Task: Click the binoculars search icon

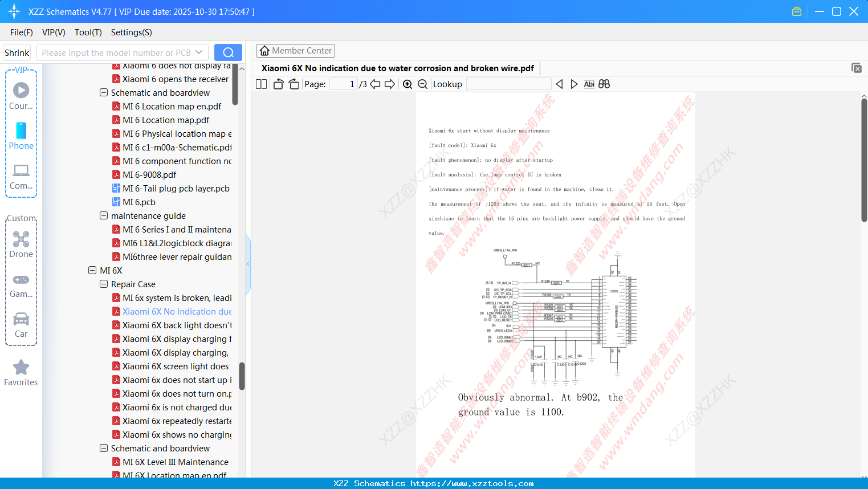Action: point(604,84)
